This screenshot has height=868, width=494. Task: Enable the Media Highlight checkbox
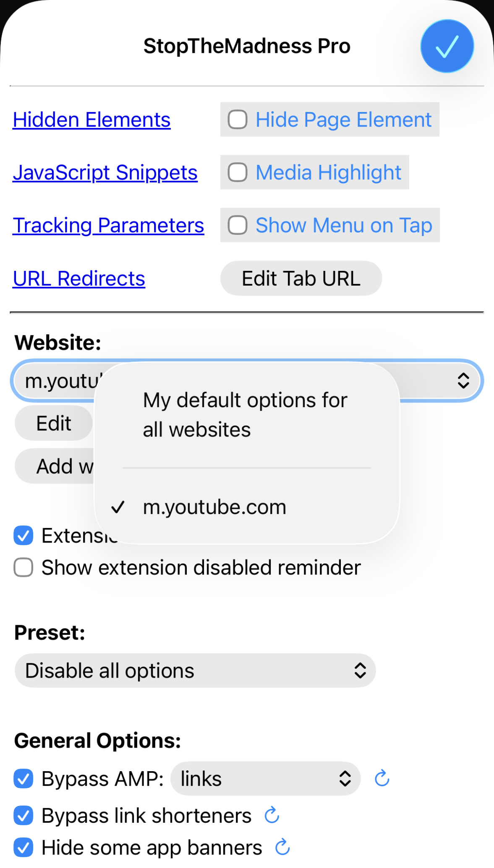tap(238, 172)
